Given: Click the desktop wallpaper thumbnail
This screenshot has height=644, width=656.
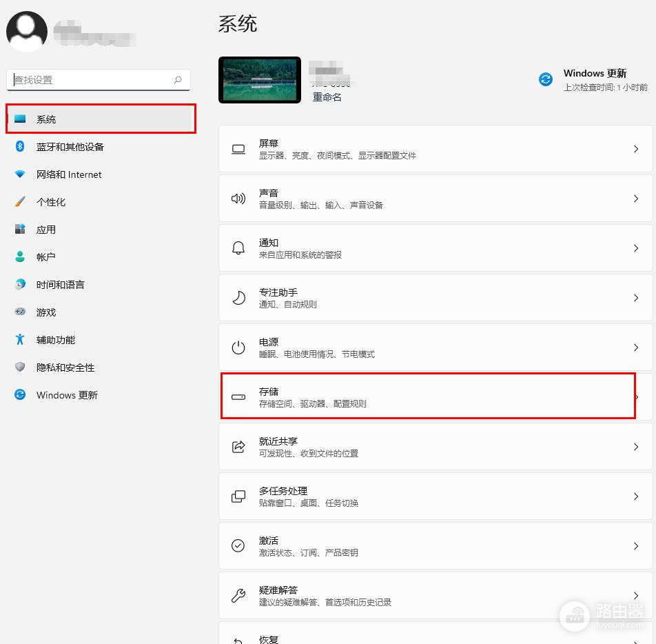Looking at the screenshot, I should (260, 80).
